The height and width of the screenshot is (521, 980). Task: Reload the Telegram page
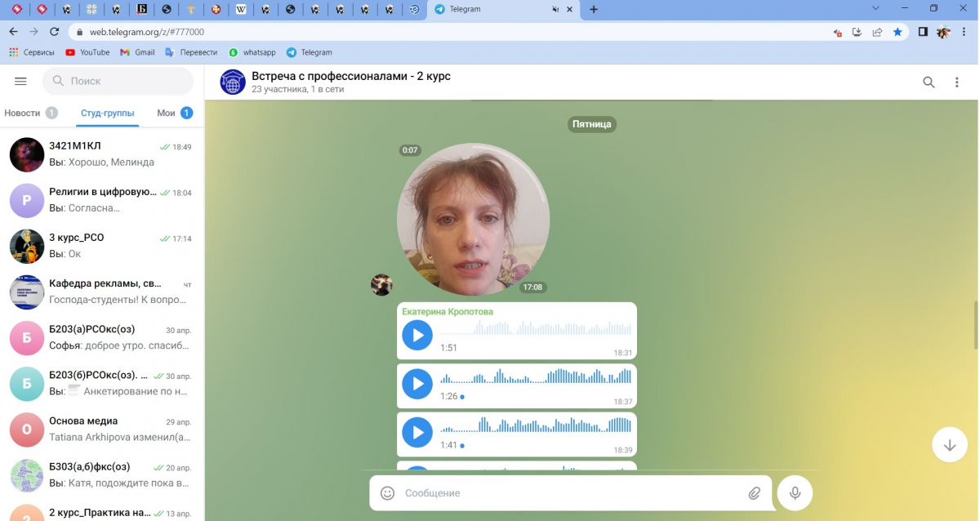click(55, 32)
